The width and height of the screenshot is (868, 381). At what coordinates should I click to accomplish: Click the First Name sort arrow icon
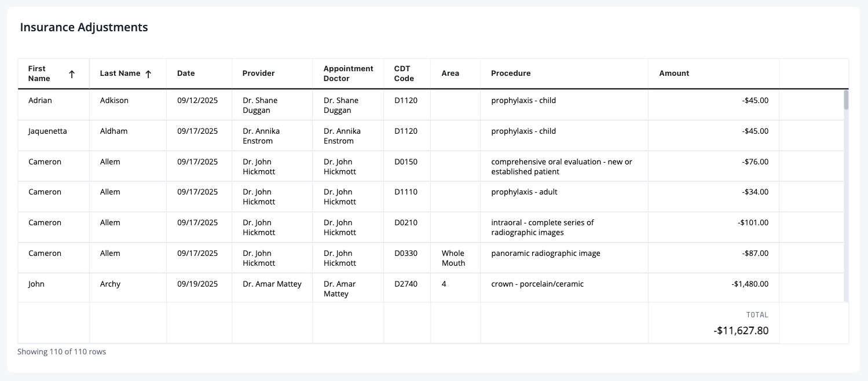72,74
